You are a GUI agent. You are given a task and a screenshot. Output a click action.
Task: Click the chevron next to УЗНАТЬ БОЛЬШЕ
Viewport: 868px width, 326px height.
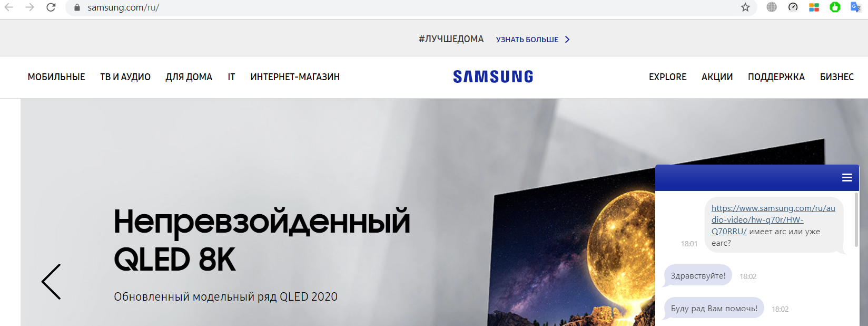pos(567,40)
